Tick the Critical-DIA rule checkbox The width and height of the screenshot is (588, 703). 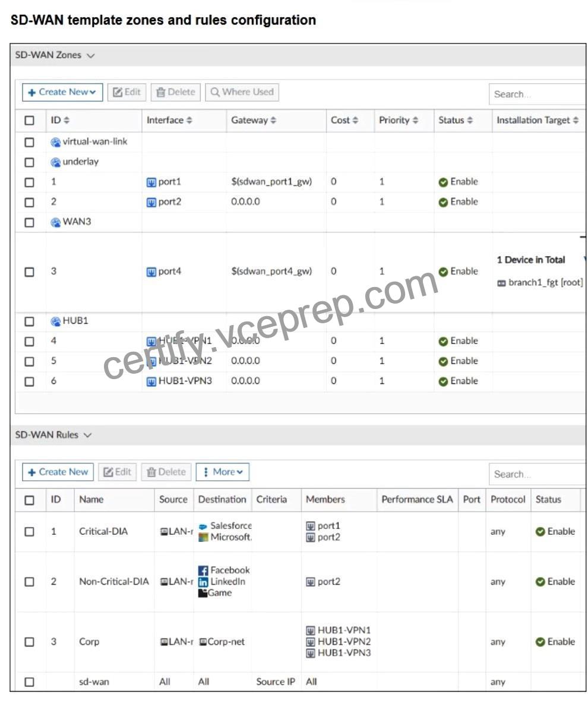tap(30, 532)
